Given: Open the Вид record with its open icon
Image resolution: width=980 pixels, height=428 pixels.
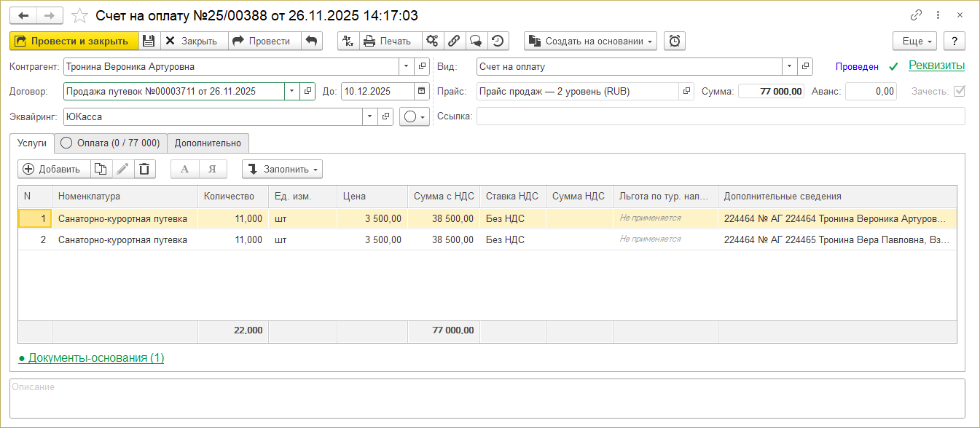Looking at the screenshot, I should [804, 66].
